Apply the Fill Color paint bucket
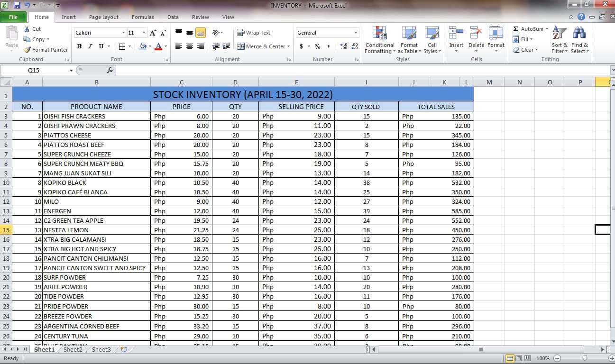 pos(143,46)
